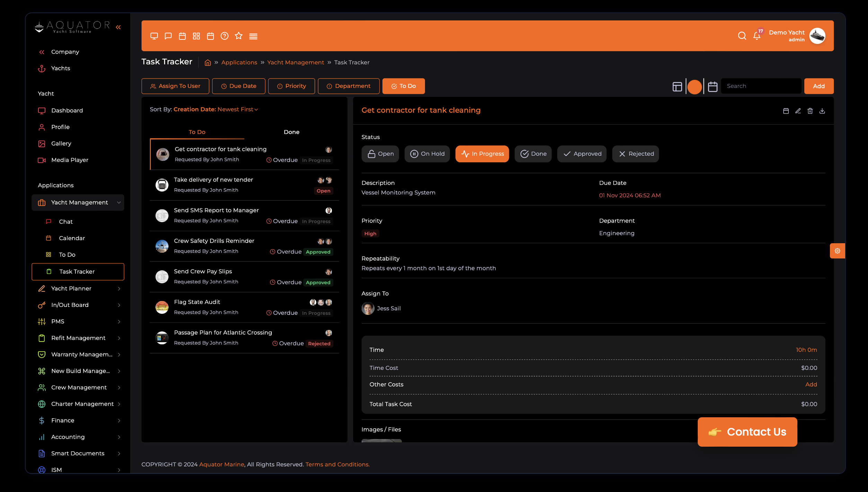The image size is (868, 492).
Task: Download the task with the download icon
Action: (x=822, y=111)
